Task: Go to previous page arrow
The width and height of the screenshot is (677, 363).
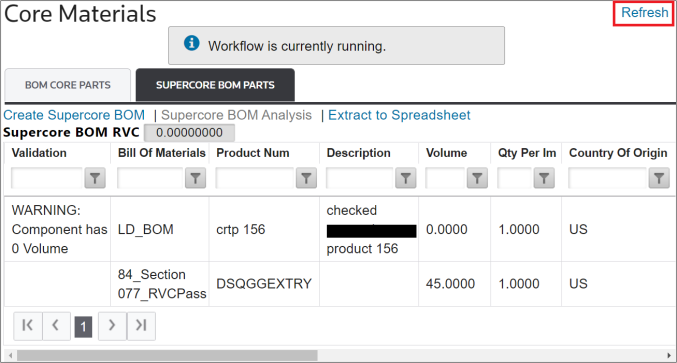Action: pyautogui.click(x=56, y=325)
